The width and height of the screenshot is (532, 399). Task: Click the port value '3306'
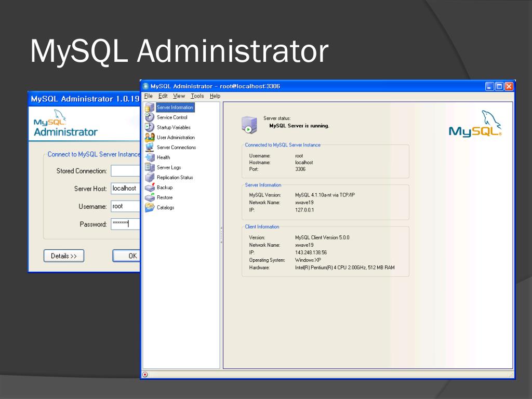click(x=300, y=169)
